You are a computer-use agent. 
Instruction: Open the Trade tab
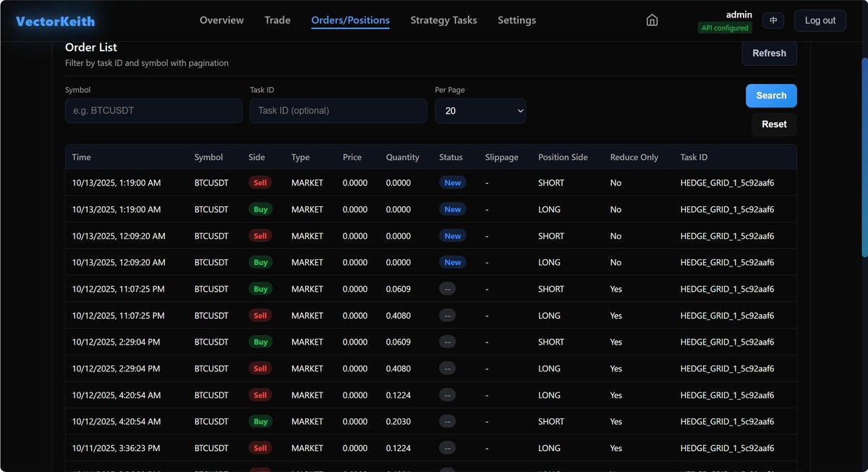click(x=278, y=20)
